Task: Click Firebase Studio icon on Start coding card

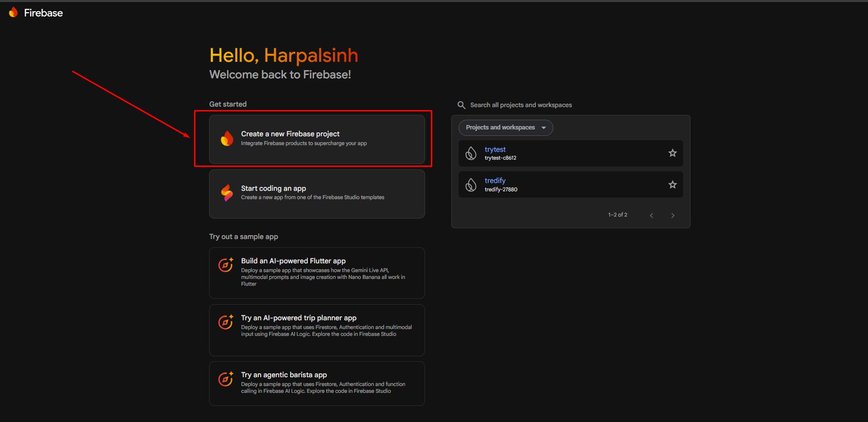Action: pos(227,193)
